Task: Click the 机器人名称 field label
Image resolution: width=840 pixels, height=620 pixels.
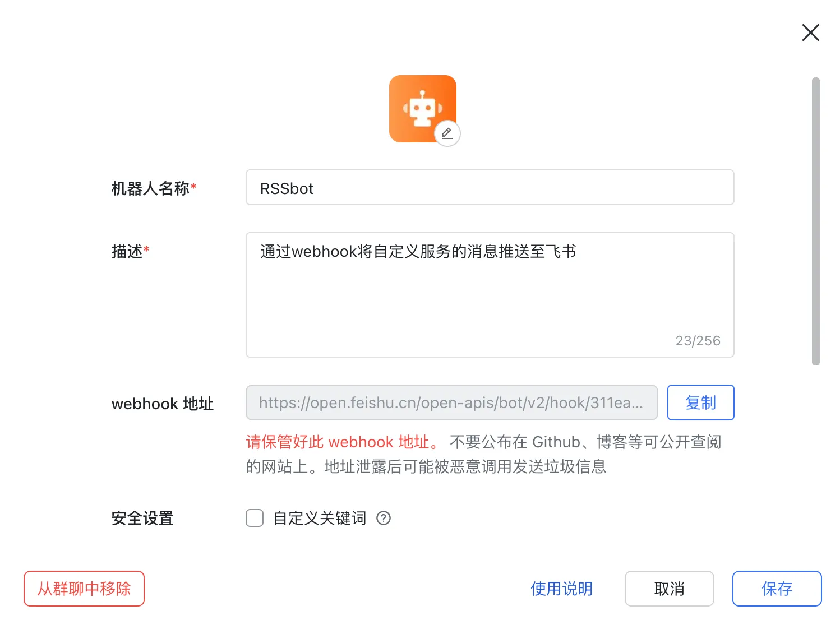Action: click(x=150, y=188)
